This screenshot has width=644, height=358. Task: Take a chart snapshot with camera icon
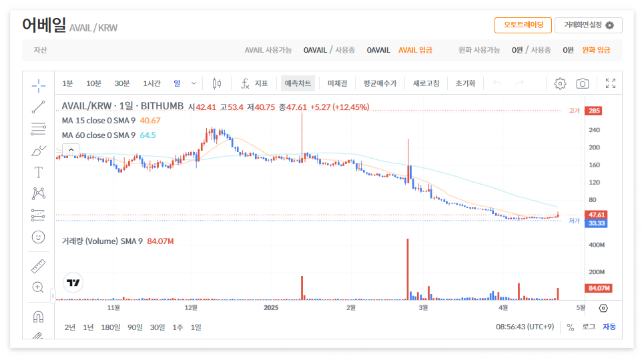(x=583, y=83)
